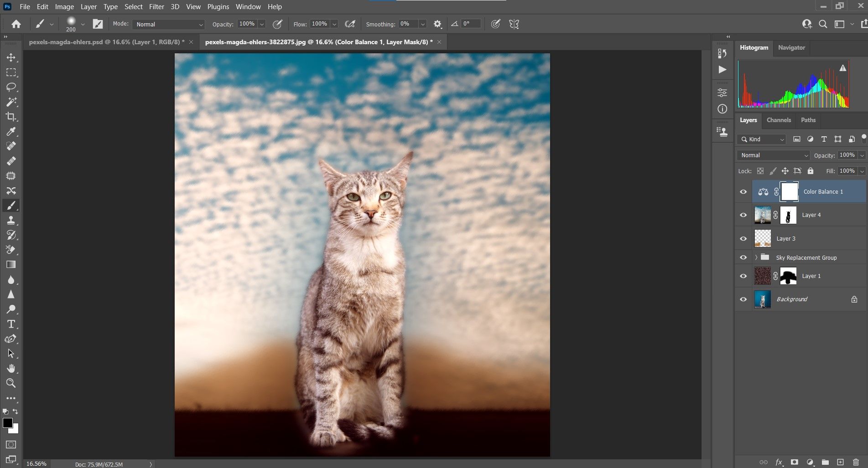This screenshot has height=468, width=868.
Task: Hide the Background layer
Action: pos(743,299)
